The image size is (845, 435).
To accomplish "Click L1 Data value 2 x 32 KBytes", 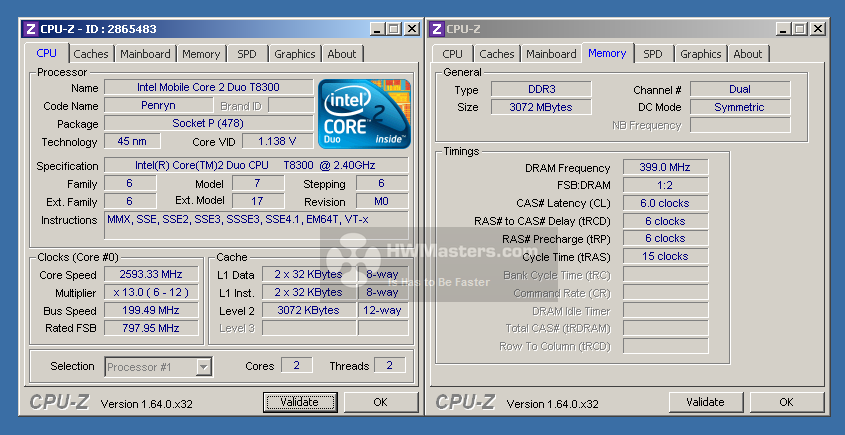I will pyautogui.click(x=309, y=274).
